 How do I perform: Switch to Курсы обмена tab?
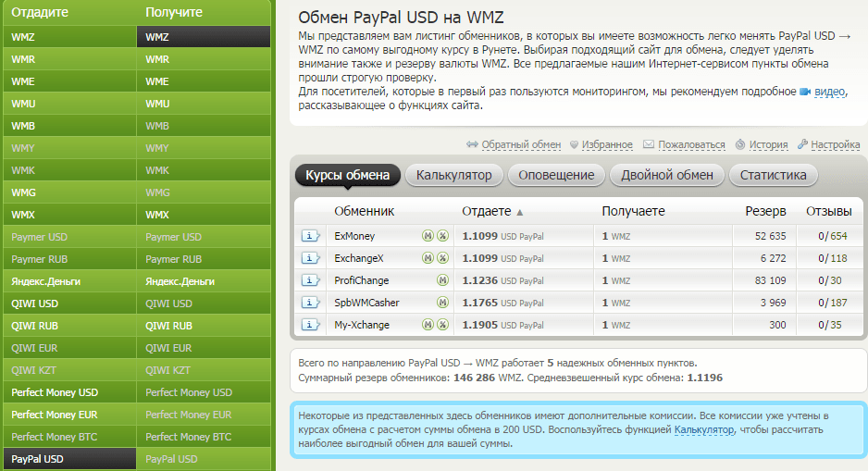pyautogui.click(x=348, y=176)
